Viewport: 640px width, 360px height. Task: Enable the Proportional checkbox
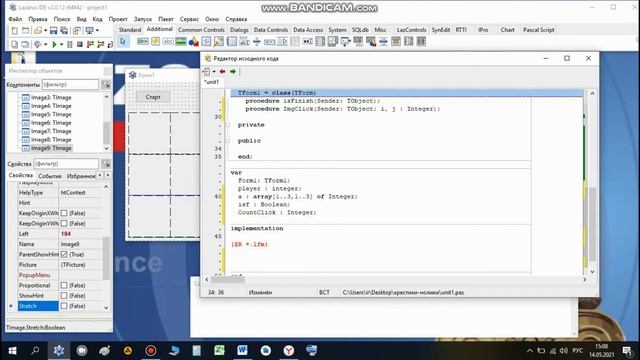click(x=64, y=285)
